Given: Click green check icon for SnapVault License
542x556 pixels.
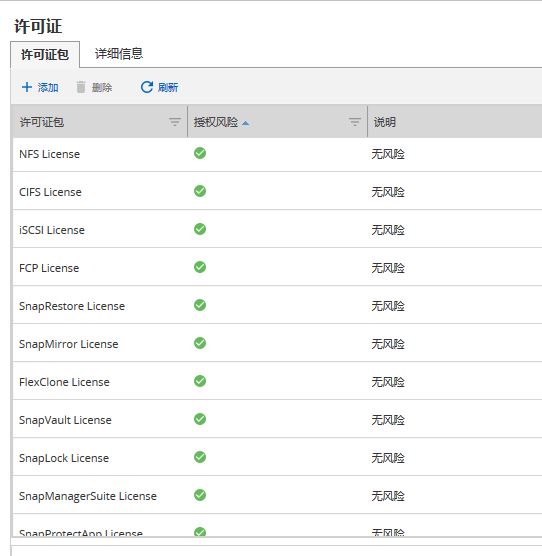Looking at the screenshot, I should tap(200, 419).
